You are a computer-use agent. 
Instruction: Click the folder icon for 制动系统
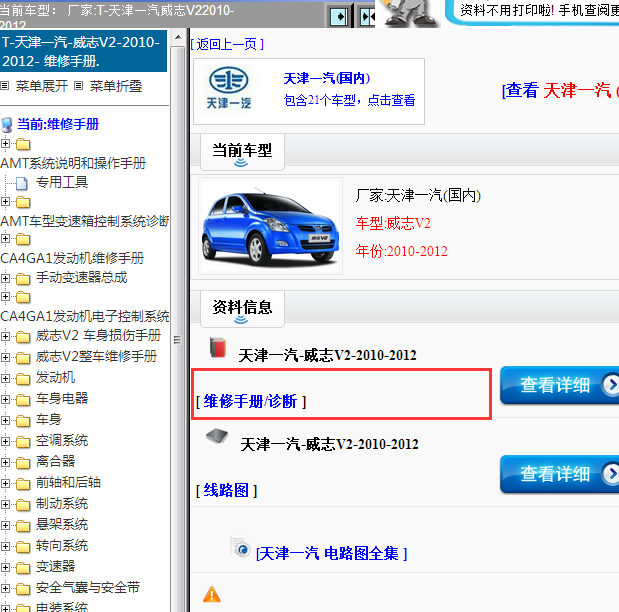coord(23,505)
